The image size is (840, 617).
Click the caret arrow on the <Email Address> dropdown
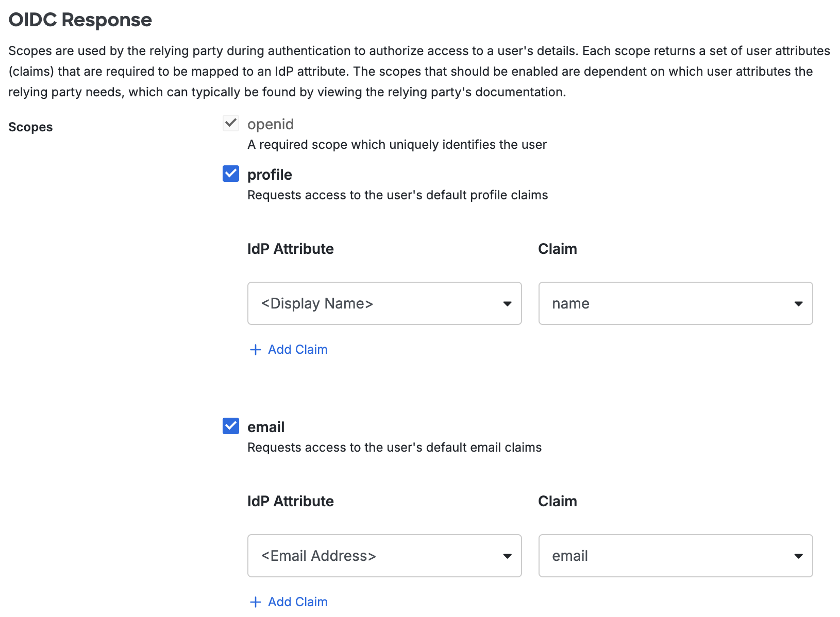(x=508, y=556)
